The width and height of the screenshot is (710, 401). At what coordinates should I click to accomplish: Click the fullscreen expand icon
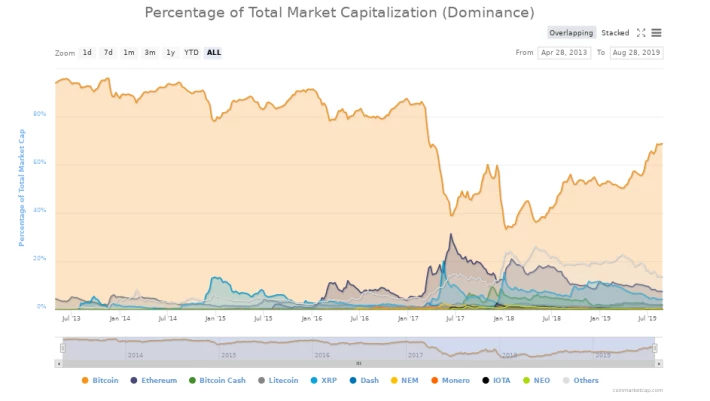click(641, 33)
